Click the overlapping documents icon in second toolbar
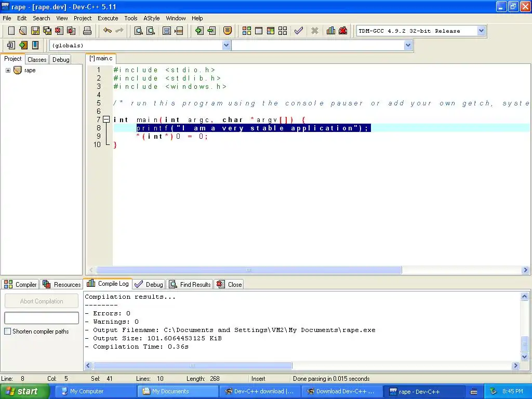Screen dimensions: 532x399 (x=11, y=45)
